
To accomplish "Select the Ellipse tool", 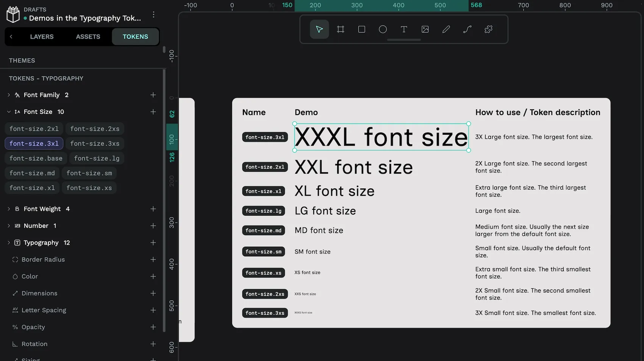I will tap(383, 29).
